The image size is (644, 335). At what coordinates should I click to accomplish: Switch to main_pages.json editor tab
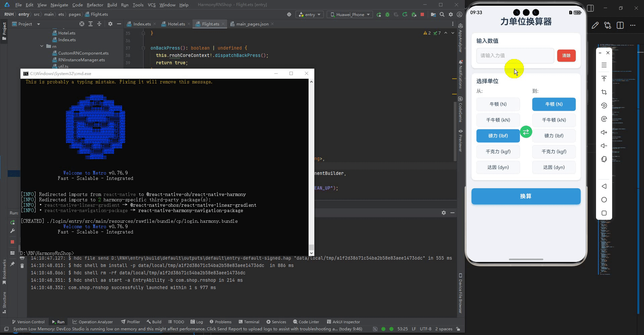coord(252,24)
